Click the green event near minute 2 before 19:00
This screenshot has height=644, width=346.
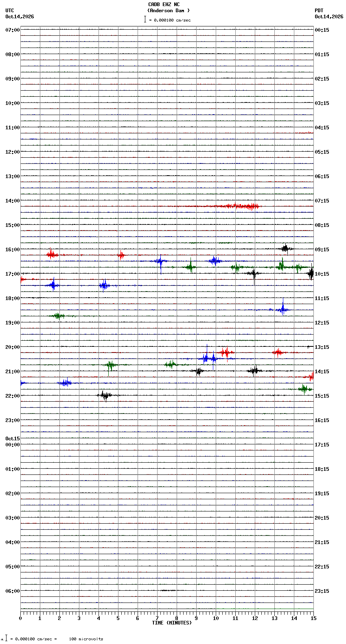[58, 315]
